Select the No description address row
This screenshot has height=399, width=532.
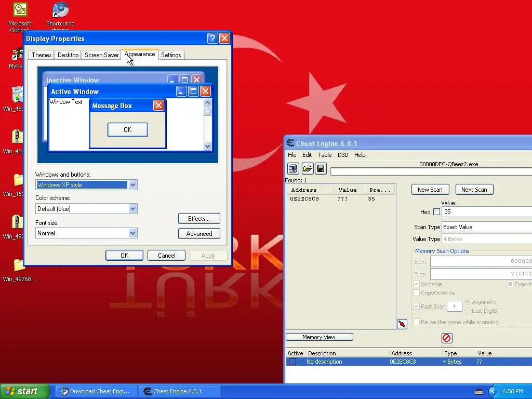tap(409, 362)
